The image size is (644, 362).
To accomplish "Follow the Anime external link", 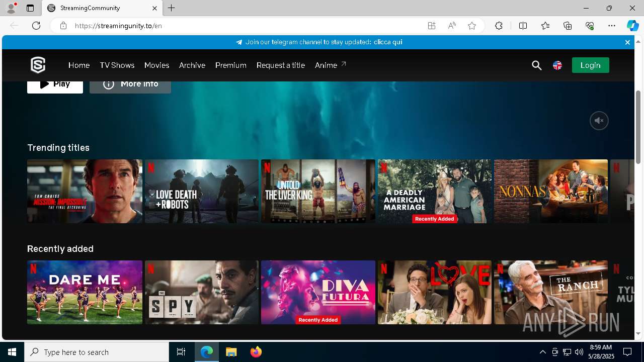I will (x=331, y=65).
